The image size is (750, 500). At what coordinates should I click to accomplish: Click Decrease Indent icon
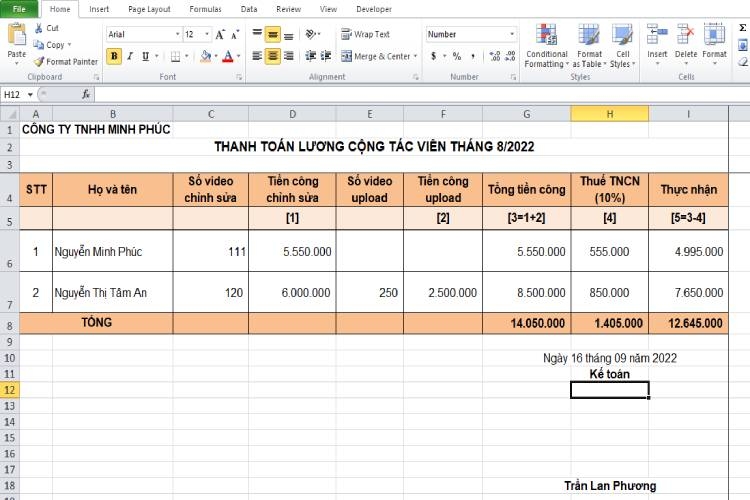[310, 56]
